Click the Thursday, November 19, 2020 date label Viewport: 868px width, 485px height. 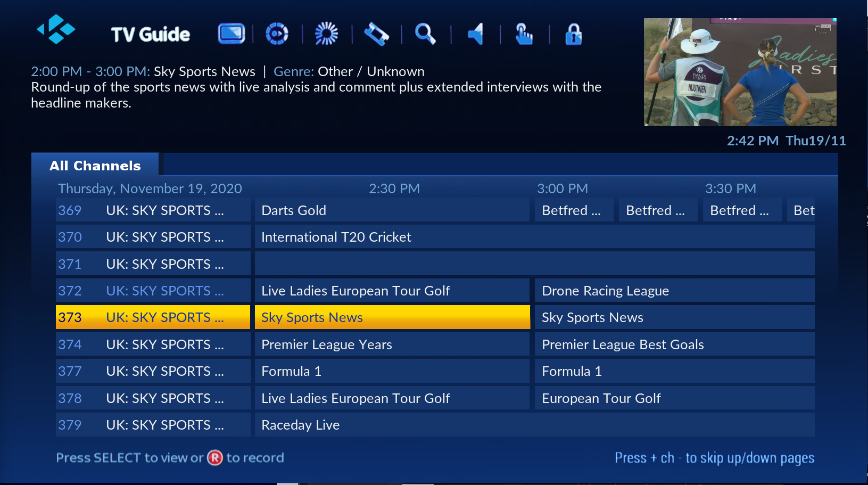pos(150,189)
